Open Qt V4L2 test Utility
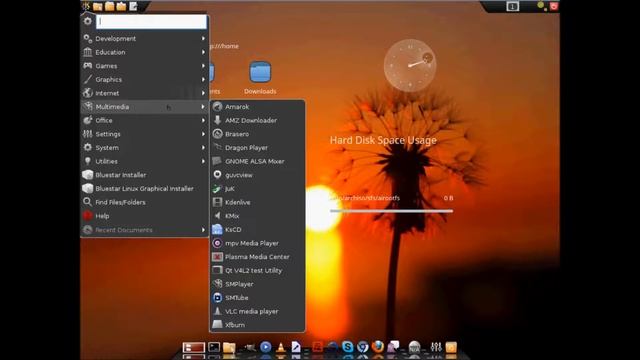The width and height of the screenshot is (640, 360). pos(257,270)
